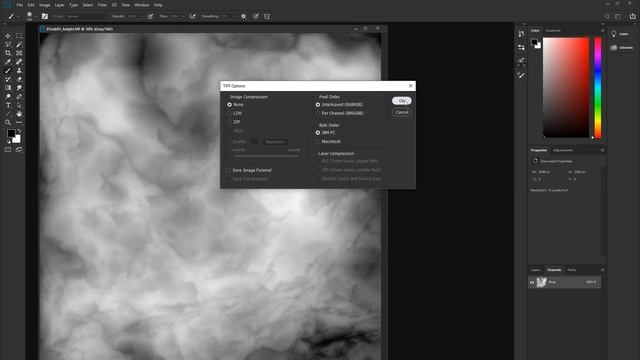Open the Learn panel
The height and width of the screenshot is (360, 640).
pos(620,34)
